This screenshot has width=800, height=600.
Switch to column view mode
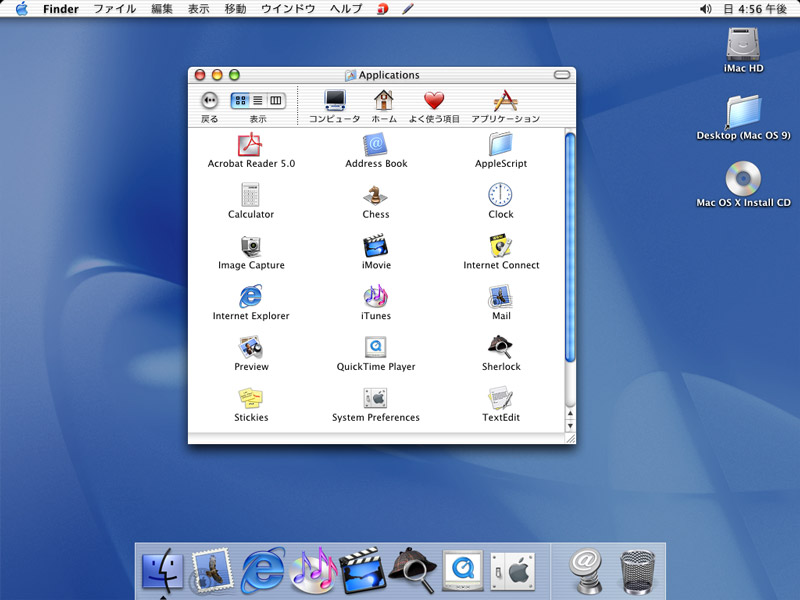[x=275, y=100]
